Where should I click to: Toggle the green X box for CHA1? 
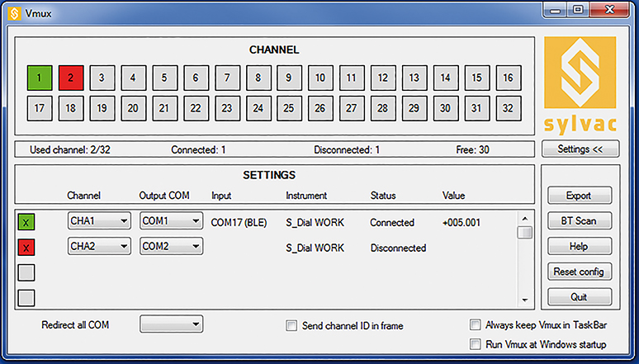click(27, 222)
